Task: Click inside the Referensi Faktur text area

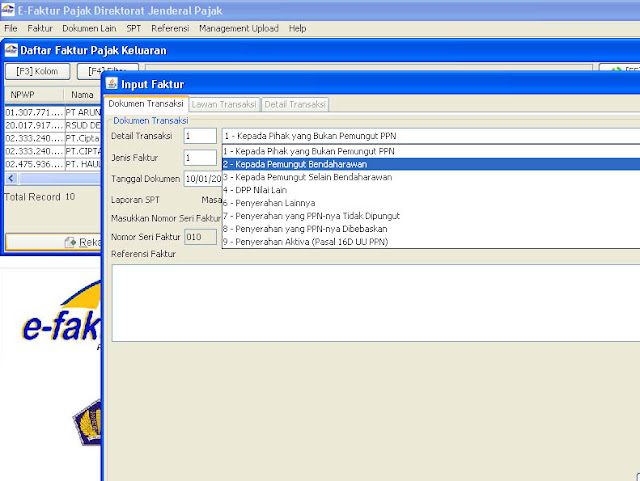Action: [376, 303]
